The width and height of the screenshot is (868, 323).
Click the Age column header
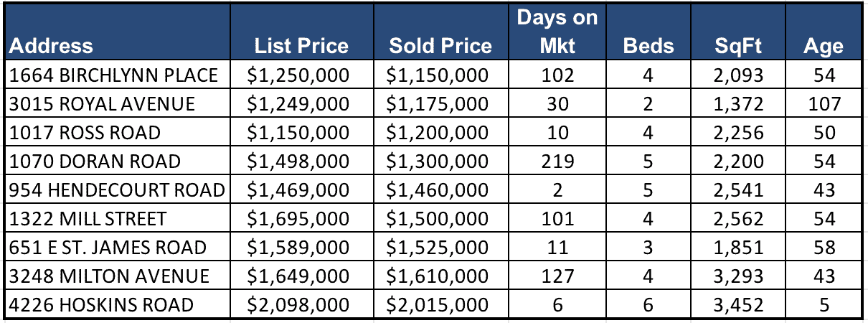[x=823, y=47]
